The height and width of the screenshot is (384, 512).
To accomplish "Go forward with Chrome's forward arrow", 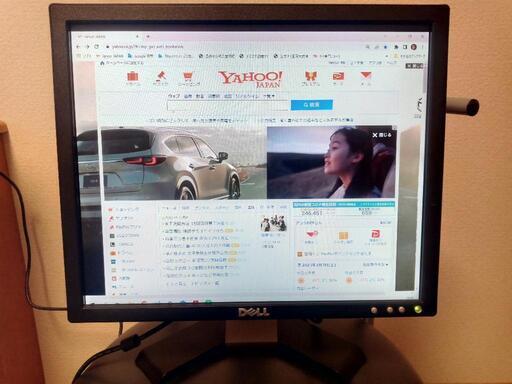I will click(x=87, y=47).
